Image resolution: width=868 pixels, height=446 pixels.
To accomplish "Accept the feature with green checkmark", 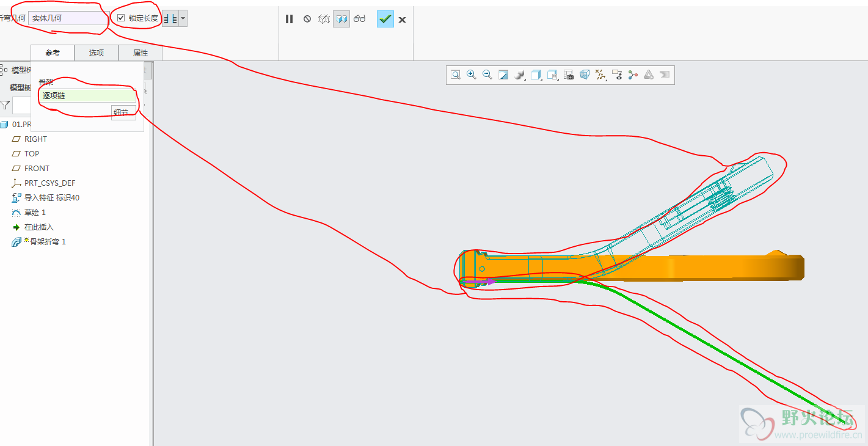I will [385, 19].
